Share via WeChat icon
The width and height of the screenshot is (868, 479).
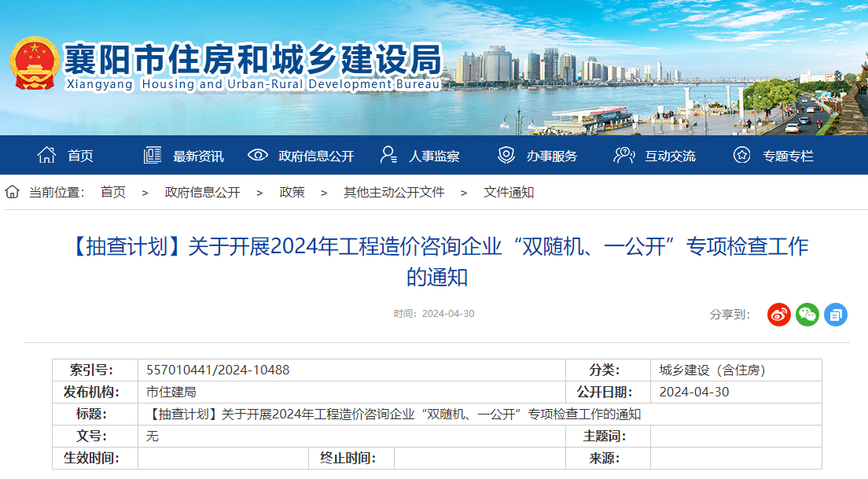[x=807, y=315]
